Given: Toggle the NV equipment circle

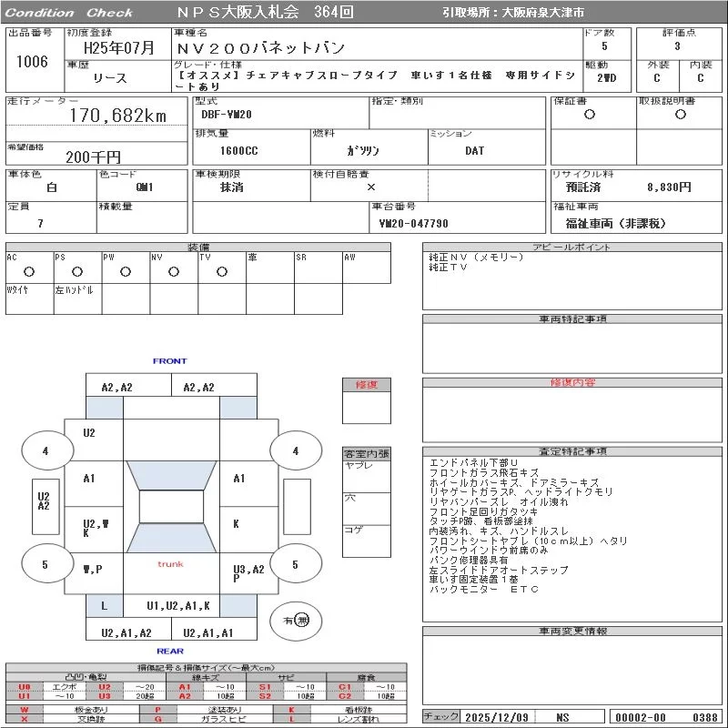Looking at the screenshot, I should tap(174, 271).
